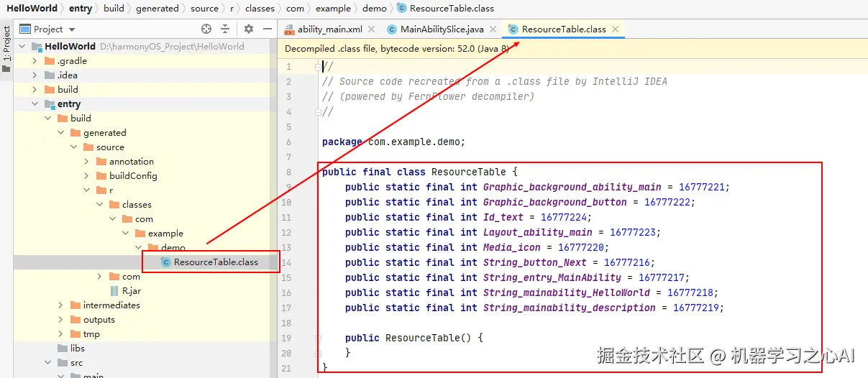Image resolution: width=868 pixels, height=378 pixels.
Task: Click the locate-in-project crosshair icon
Action: 206,29
